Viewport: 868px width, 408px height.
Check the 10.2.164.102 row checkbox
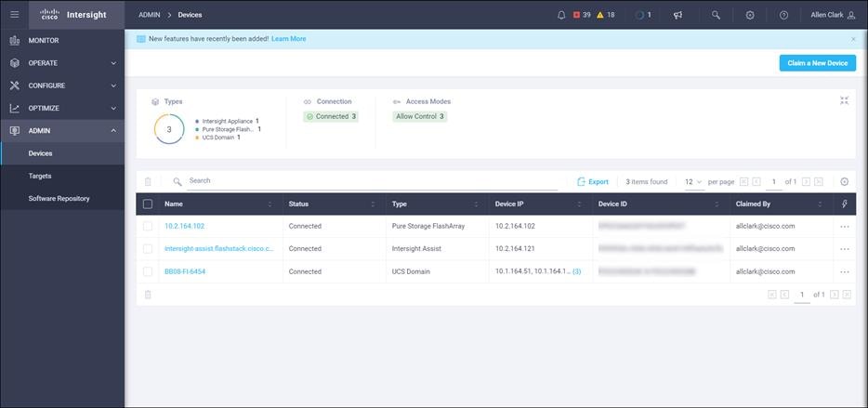[148, 227]
